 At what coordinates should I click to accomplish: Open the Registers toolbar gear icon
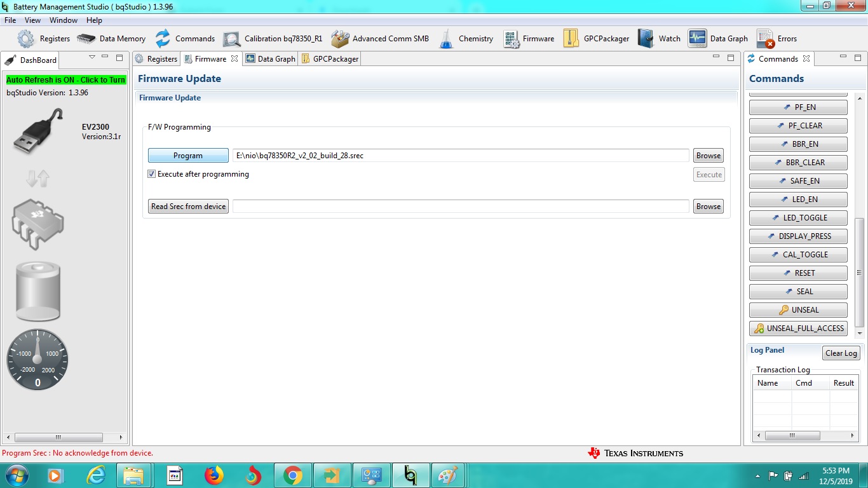[x=26, y=39]
